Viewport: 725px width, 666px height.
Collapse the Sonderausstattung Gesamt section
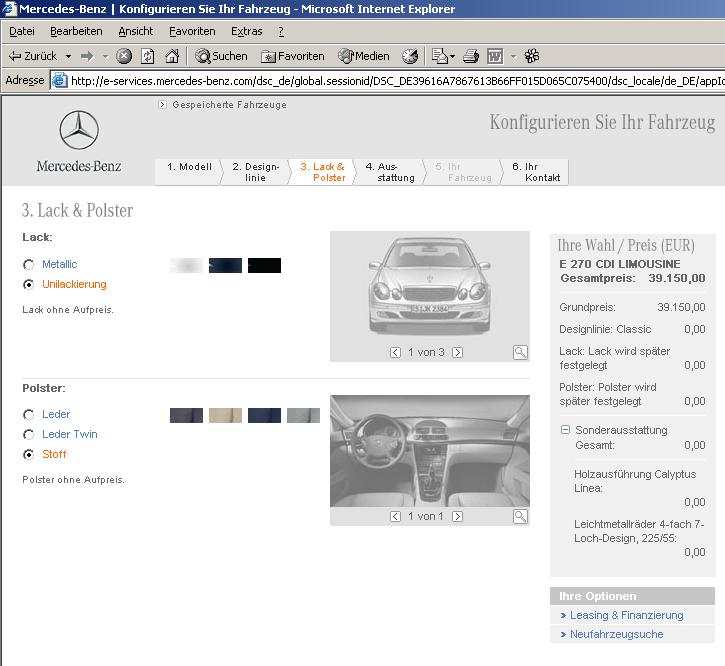[565, 430]
